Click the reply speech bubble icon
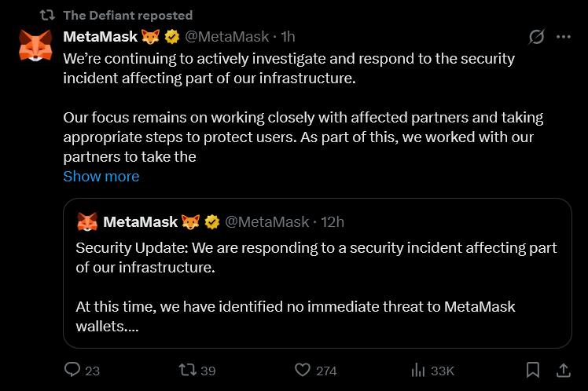Image resolution: width=588 pixels, height=391 pixels. pyautogui.click(x=72, y=370)
